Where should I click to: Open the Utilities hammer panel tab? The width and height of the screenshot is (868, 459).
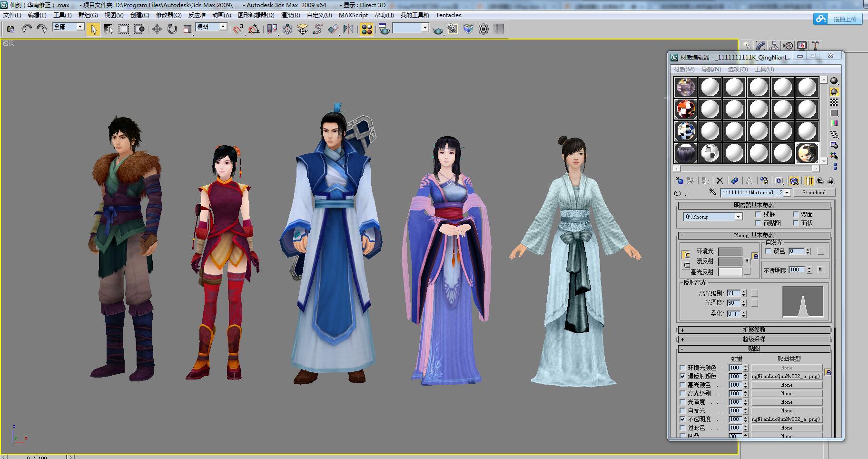point(816,46)
